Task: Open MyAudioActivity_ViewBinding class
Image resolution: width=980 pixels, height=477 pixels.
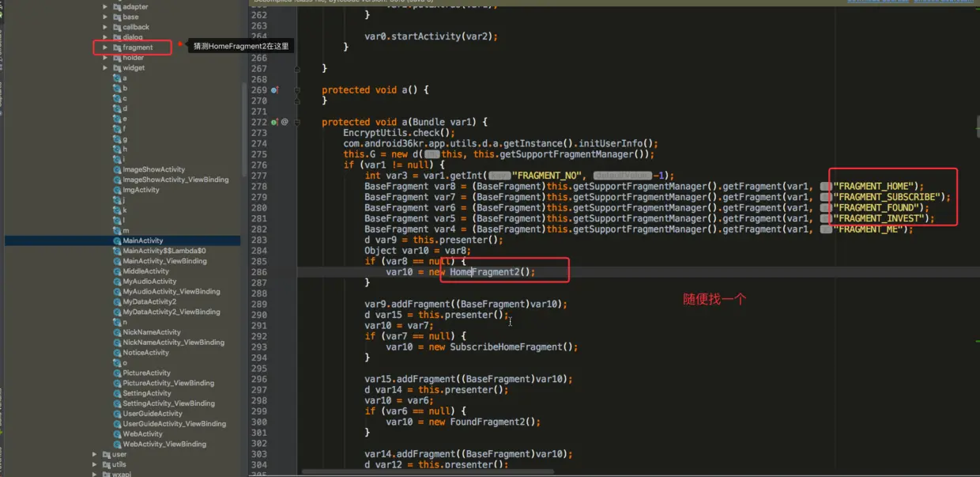Action: pos(171,292)
